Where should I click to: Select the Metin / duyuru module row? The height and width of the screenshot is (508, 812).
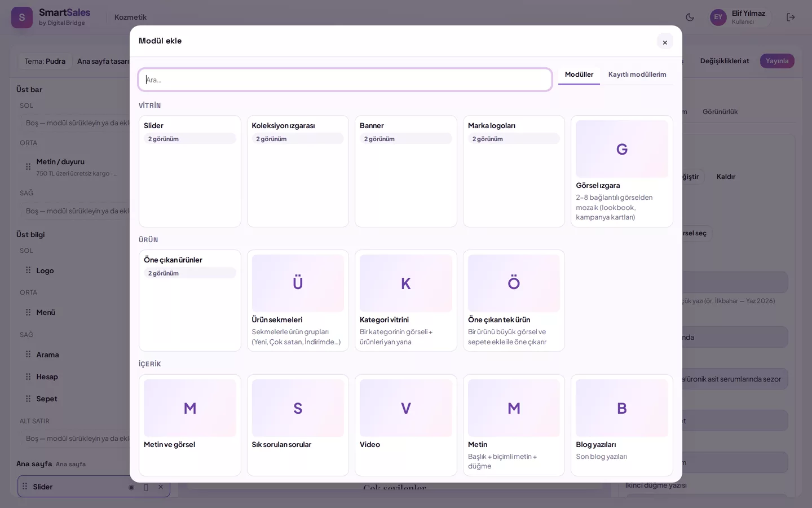(x=76, y=167)
